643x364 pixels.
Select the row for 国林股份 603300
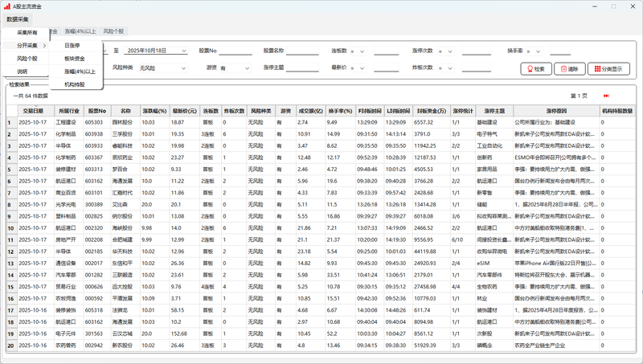pos(121,122)
